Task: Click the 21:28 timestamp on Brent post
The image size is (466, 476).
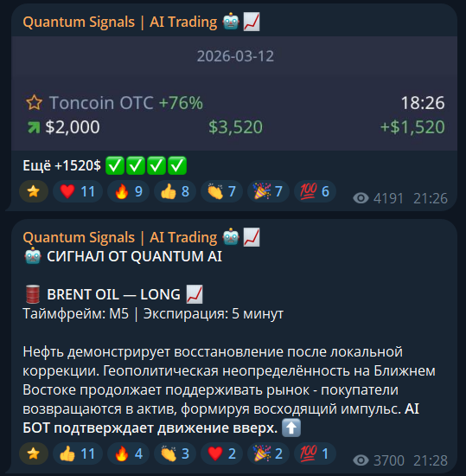Action: click(431, 460)
